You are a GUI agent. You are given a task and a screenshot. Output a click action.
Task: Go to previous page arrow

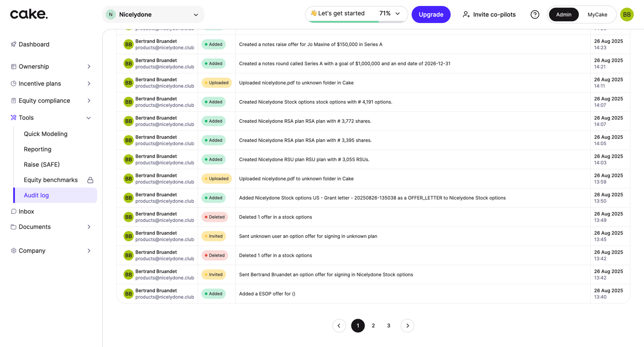point(339,326)
